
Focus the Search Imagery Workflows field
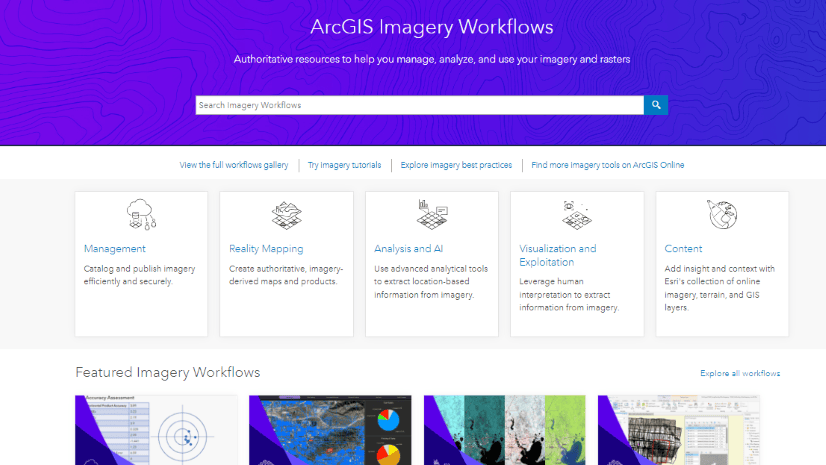(420, 105)
